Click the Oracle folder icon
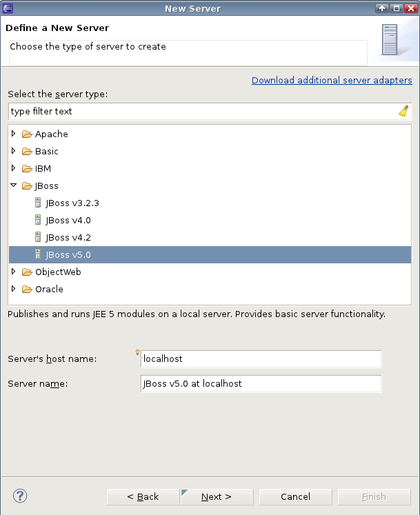 pos(27,289)
